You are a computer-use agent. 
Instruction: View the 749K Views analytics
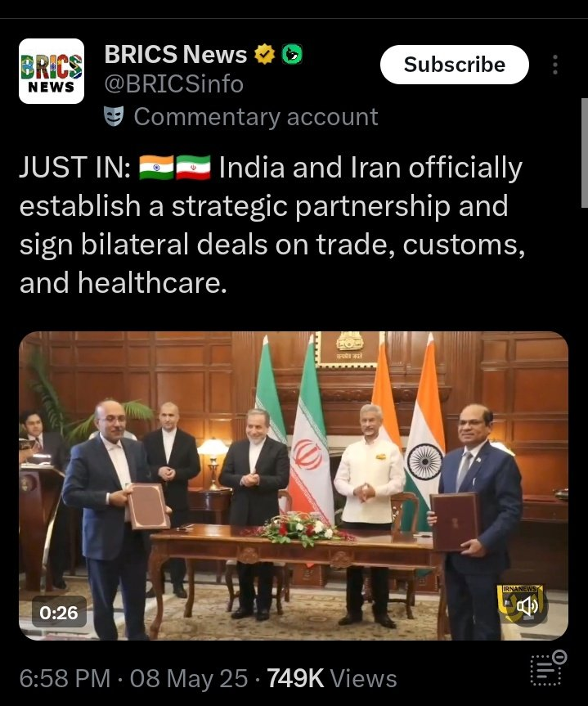(x=332, y=678)
